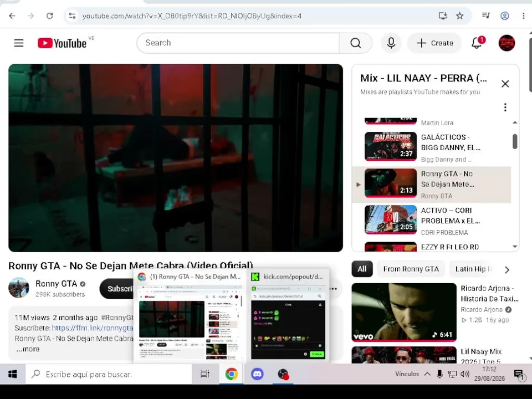Click the main video player
The width and height of the screenshot is (532, 399).
176,158
